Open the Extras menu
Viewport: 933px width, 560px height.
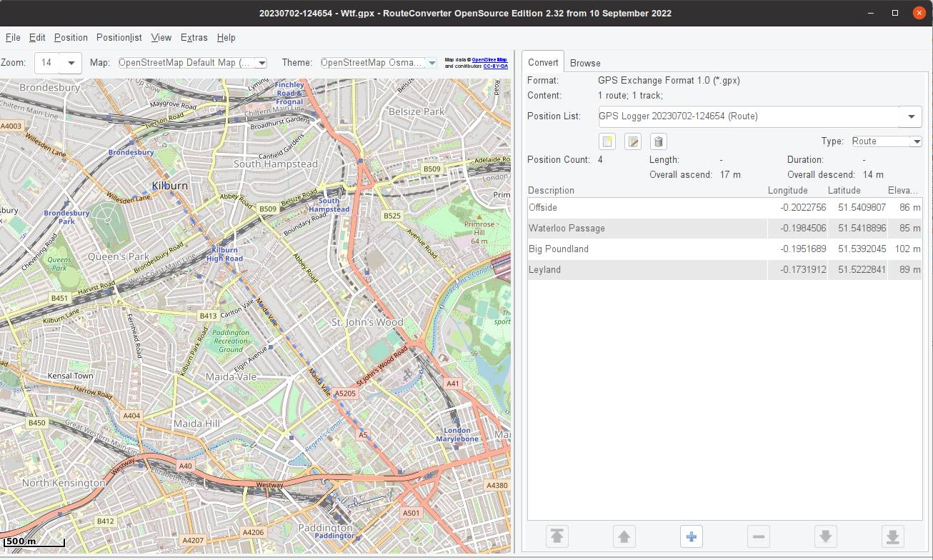click(x=194, y=37)
